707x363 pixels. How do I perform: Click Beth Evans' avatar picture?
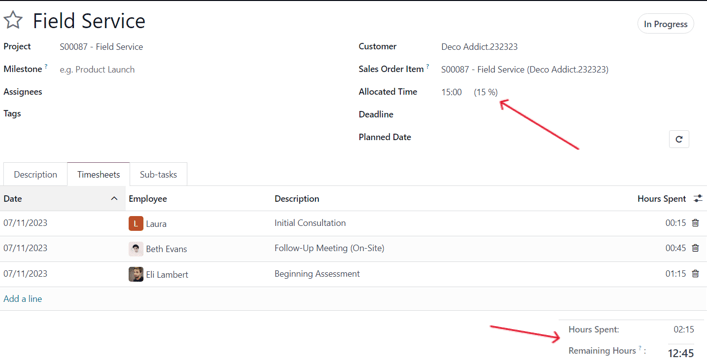136,248
